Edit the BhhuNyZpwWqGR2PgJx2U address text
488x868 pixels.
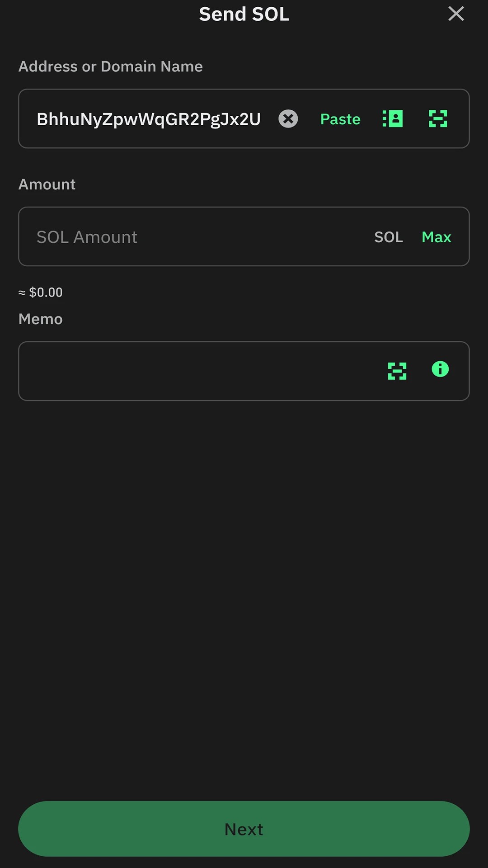click(149, 119)
